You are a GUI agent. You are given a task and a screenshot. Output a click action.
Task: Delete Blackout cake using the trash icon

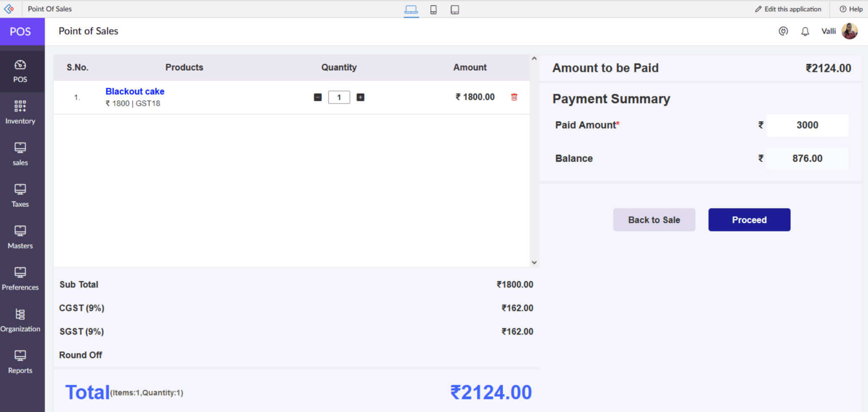pos(514,97)
